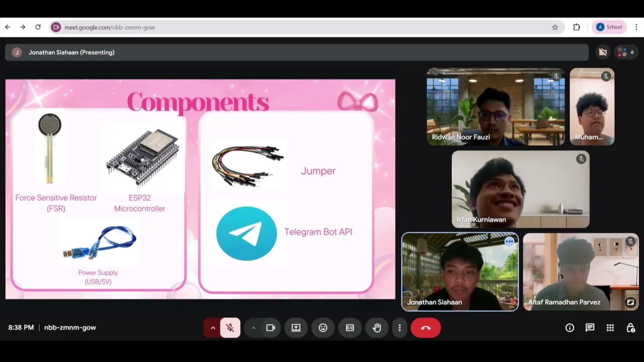The height and width of the screenshot is (362, 644).
Task: Click the presenter avatar letter J
Action: coord(17,52)
